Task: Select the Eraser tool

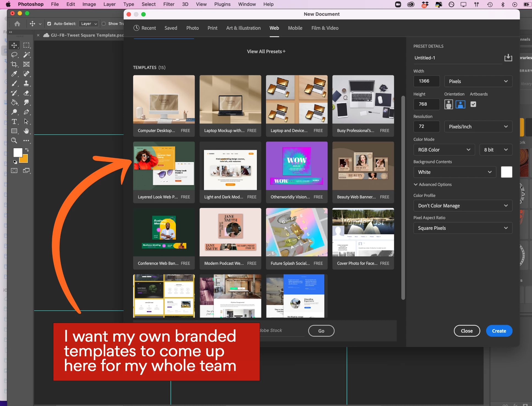Action: 26,93
